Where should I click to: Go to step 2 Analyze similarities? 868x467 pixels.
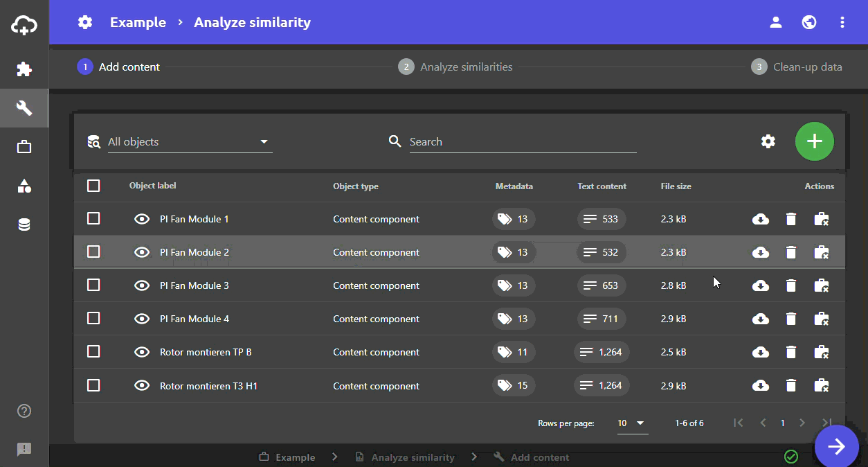click(455, 67)
